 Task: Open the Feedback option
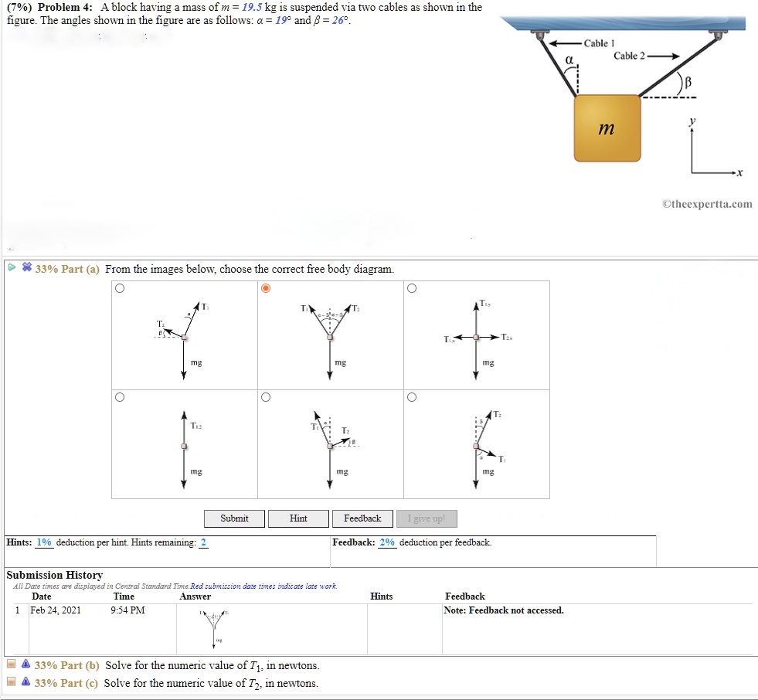pos(362,518)
